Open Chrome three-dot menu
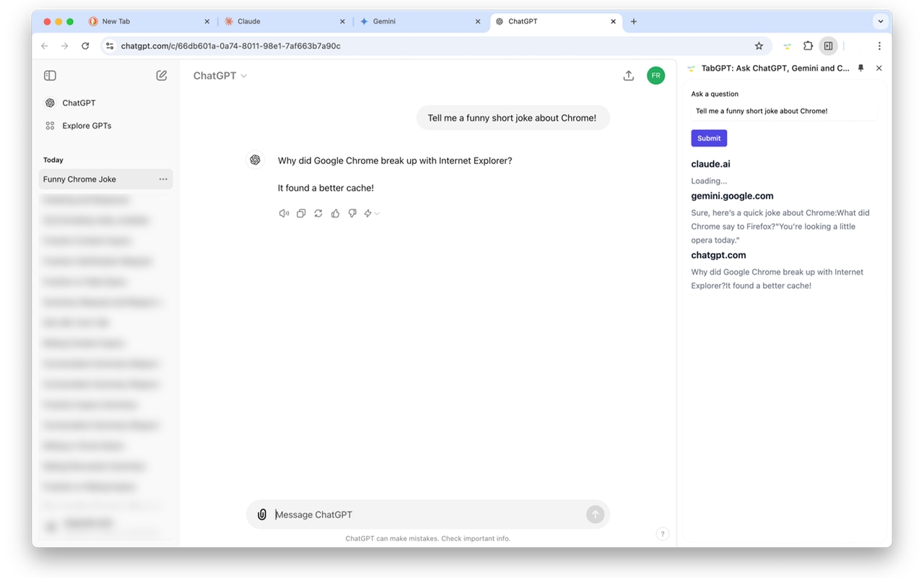924x578 pixels. [x=879, y=46]
